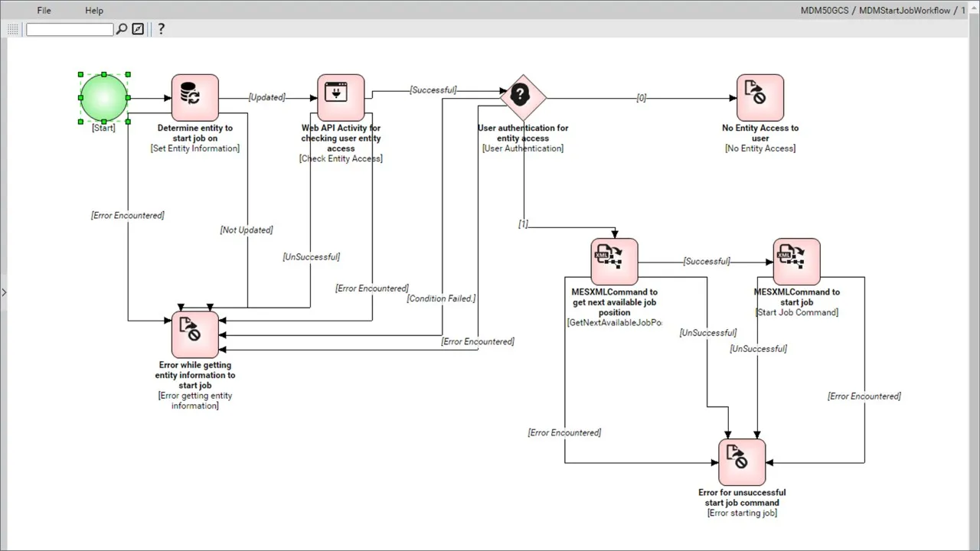This screenshot has width=980, height=551.
Task: Open help via the question mark icon
Action: pyautogui.click(x=161, y=29)
